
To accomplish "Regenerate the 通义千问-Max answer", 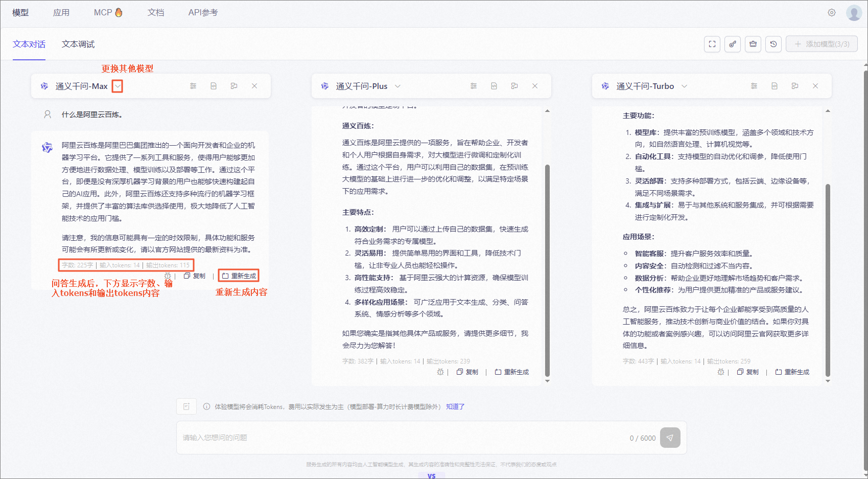I will coord(239,276).
